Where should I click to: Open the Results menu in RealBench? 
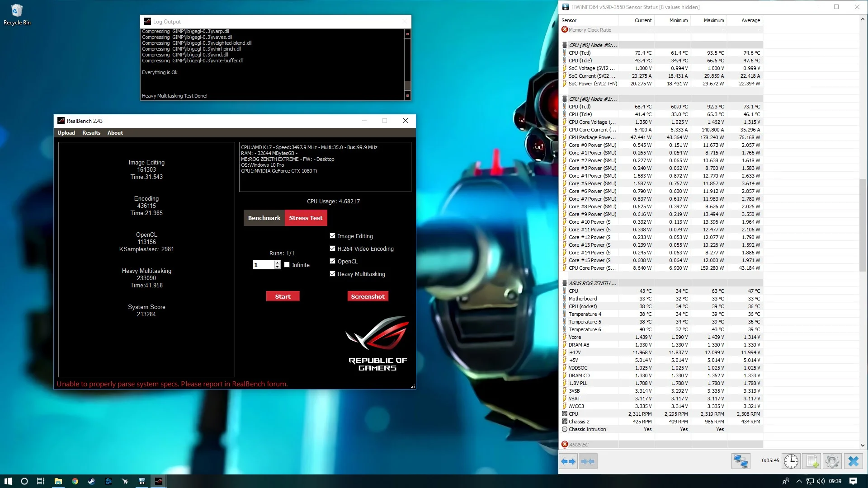tap(91, 133)
